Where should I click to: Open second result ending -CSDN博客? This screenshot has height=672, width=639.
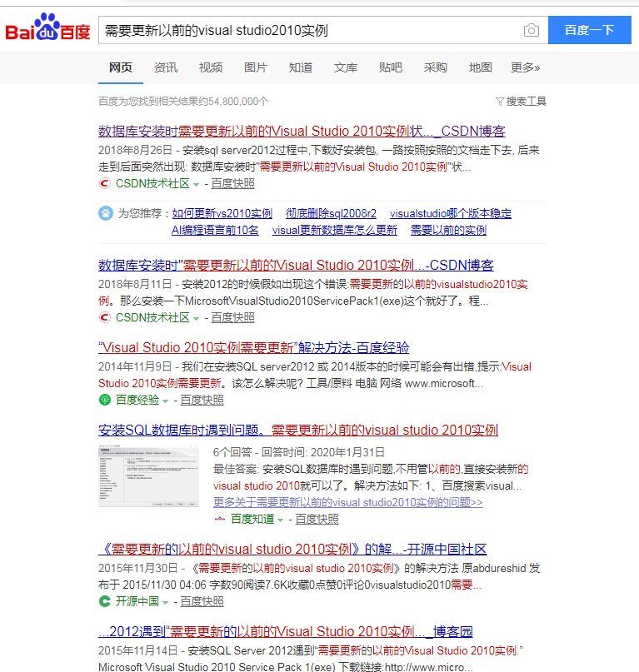click(296, 265)
